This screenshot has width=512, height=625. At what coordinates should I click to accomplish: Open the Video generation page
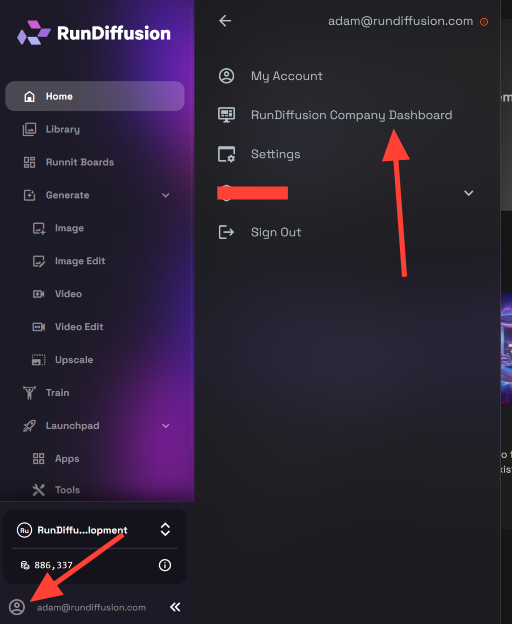pyautogui.click(x=69, y=294)
